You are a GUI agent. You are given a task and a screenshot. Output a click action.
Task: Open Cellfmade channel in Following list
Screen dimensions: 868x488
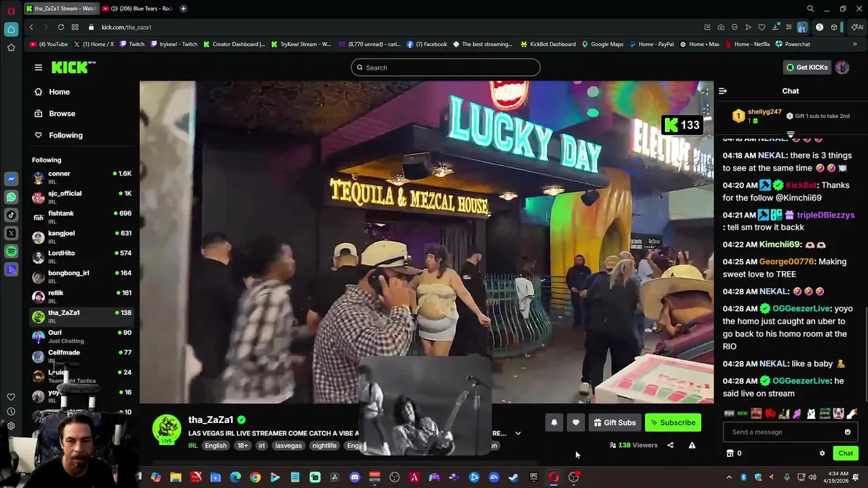(82, 356)
